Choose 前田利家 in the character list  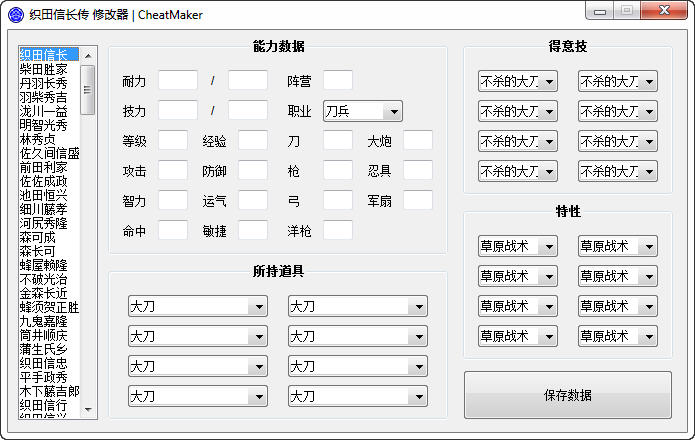pos(44,167)
